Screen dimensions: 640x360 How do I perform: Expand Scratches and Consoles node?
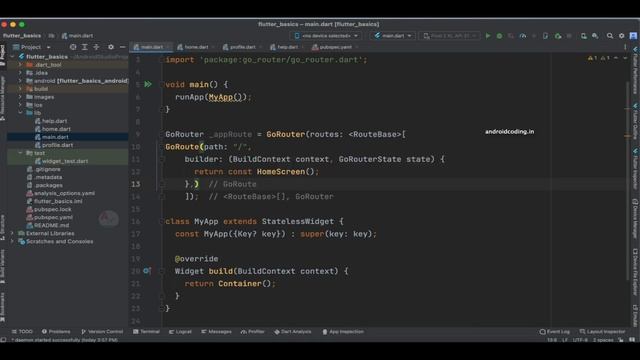(12, 241)
